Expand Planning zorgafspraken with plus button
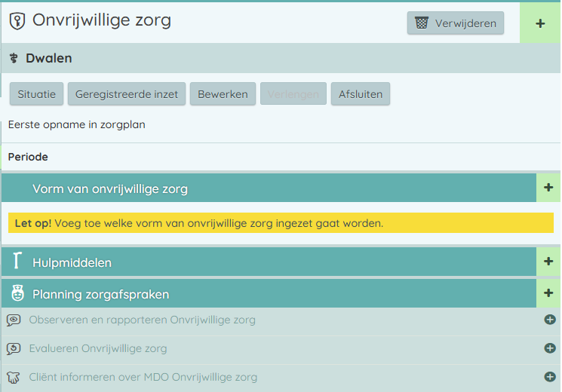Viewport: 562px width, 392px height. tap(548, 293)
